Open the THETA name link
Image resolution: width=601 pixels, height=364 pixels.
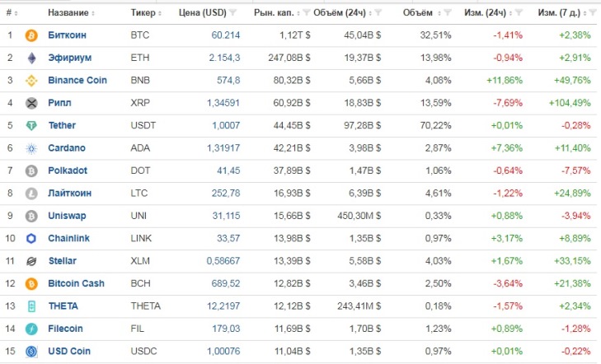63,306
